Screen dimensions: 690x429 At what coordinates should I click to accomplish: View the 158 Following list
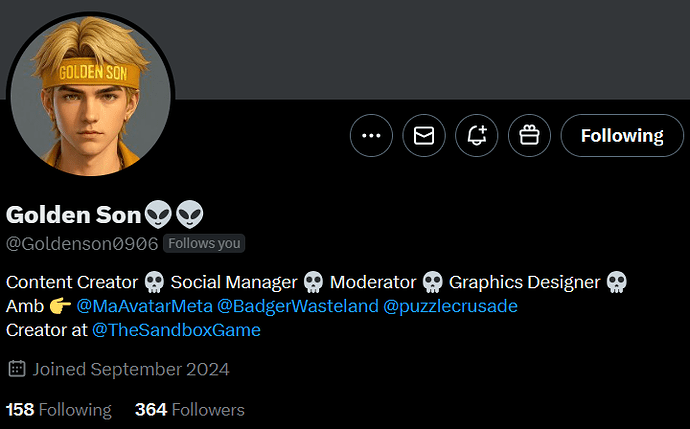pos(59,410)
